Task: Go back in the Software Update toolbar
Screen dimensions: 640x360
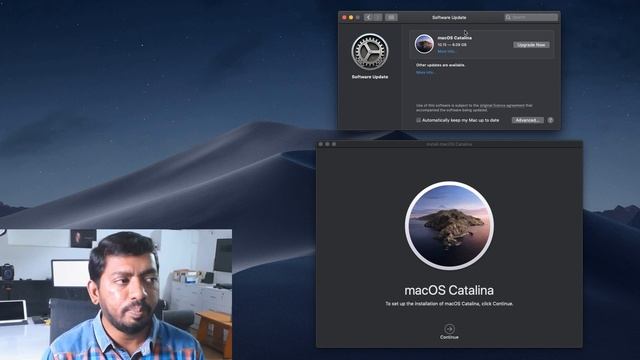Action: [368, 17]
